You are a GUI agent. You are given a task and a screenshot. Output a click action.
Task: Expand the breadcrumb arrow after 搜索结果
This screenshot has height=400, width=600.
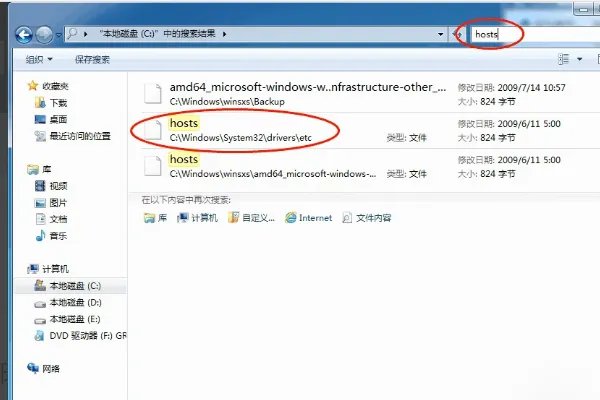[x=225, y=34]
